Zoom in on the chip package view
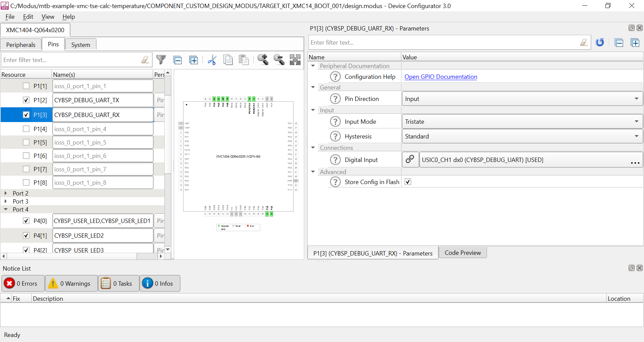This screenshot has width=644, height=342. coord(263,60)
